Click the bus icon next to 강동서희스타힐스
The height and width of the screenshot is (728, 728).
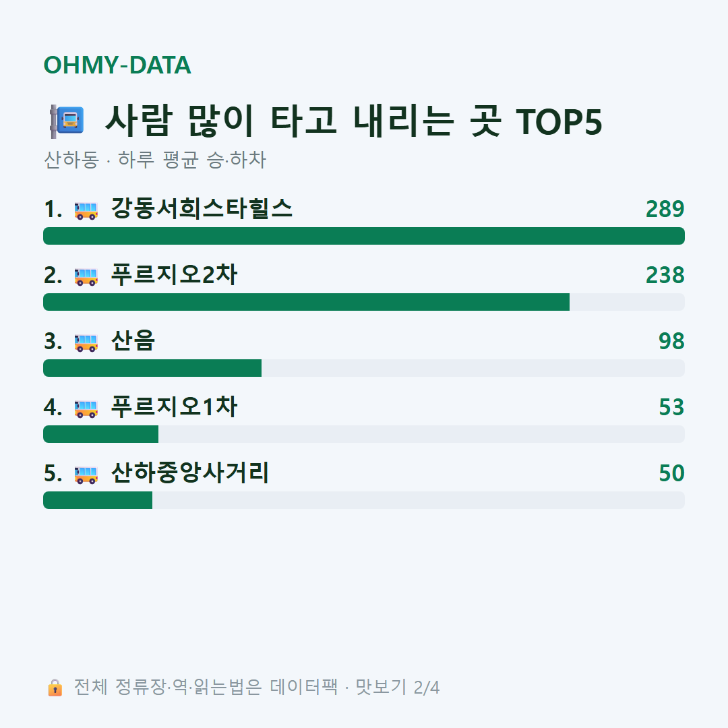(x=86, y=210)
